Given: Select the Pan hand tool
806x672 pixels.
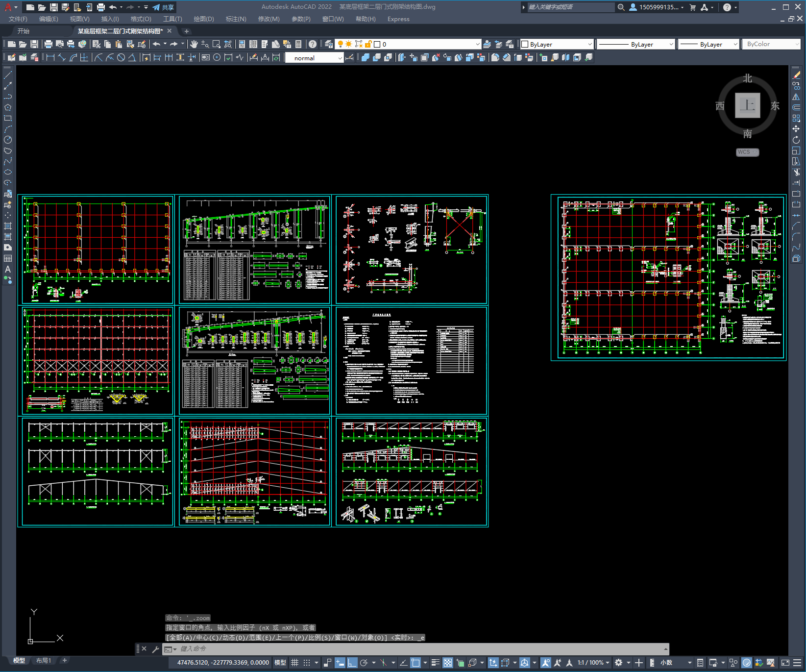Looking at the screenshot, I should tap(194, 44).
